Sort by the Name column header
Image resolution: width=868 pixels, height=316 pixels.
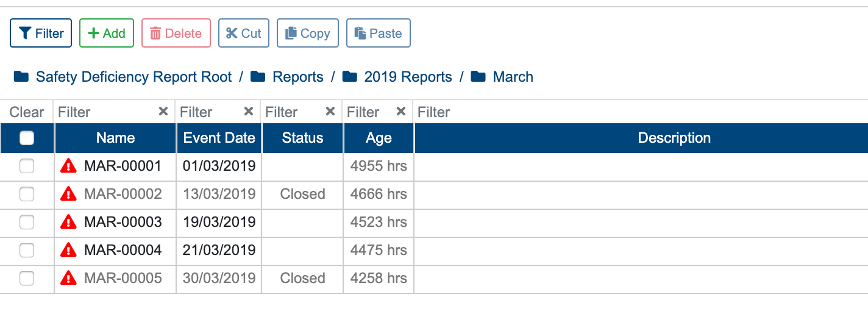click(x=115, y=138)
